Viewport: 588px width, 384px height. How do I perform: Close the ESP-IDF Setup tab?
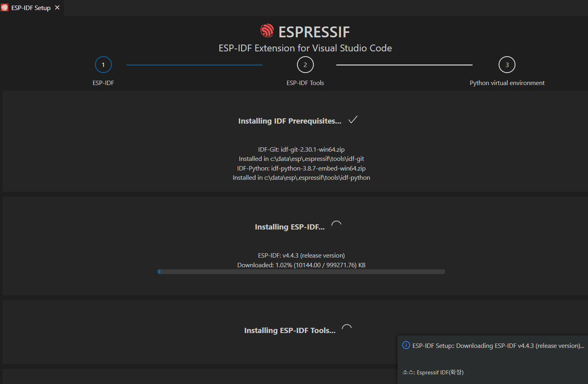click(57, 8)
